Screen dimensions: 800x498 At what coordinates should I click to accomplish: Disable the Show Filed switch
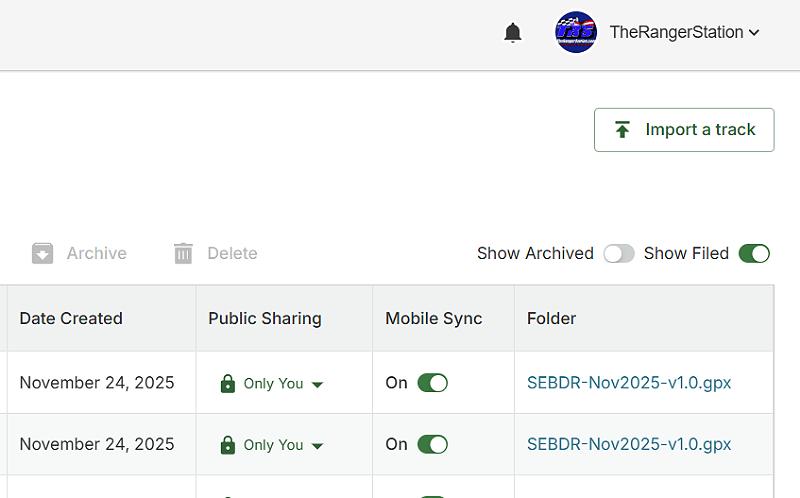coord(754,253)
